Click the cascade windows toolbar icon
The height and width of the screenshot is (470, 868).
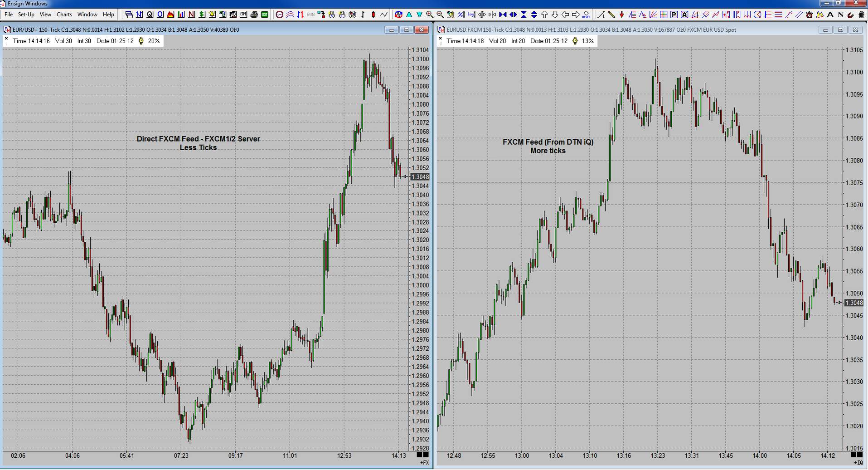pyautogui.click(x=129, y=15)
